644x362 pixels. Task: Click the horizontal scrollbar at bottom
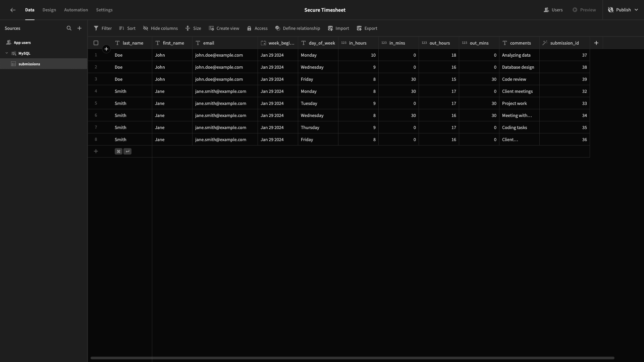coord(352,358)
